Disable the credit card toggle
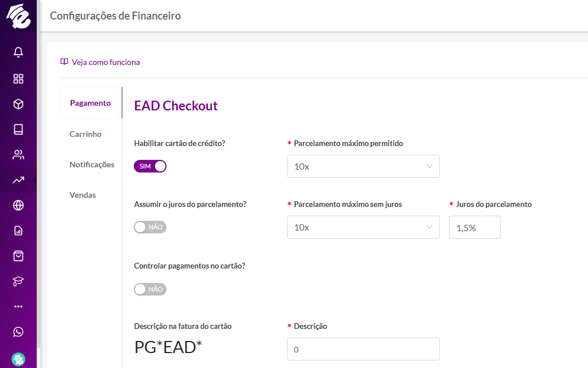The width and height of the screenshot is (588, 368). pyautogui.click(x=150, y=166)
